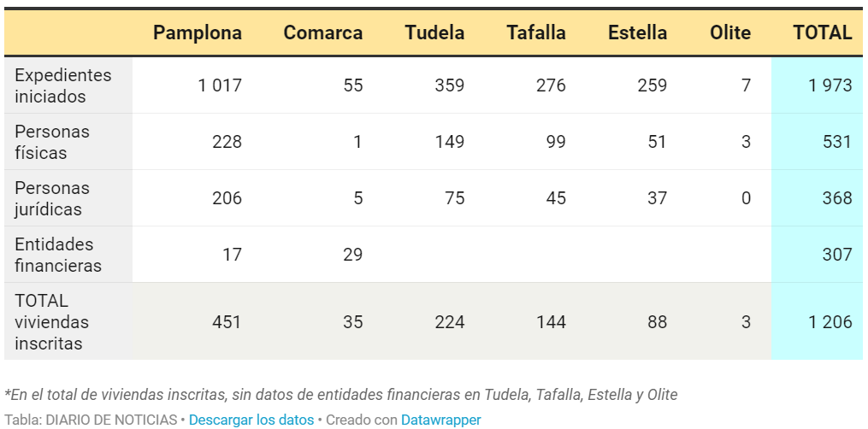The width and height of the screenshot is (868, 429).
Task: Open the Datawrapper link
Action: tap(441, 420)
